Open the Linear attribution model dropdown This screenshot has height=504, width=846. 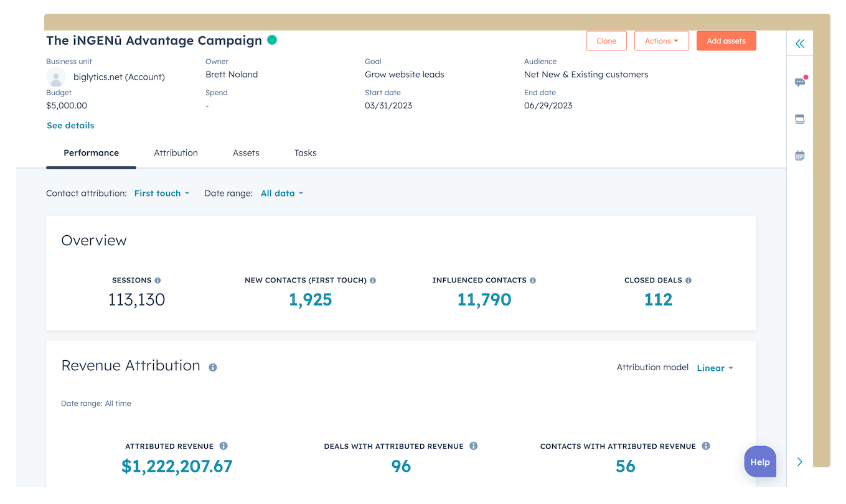(715, 368)
